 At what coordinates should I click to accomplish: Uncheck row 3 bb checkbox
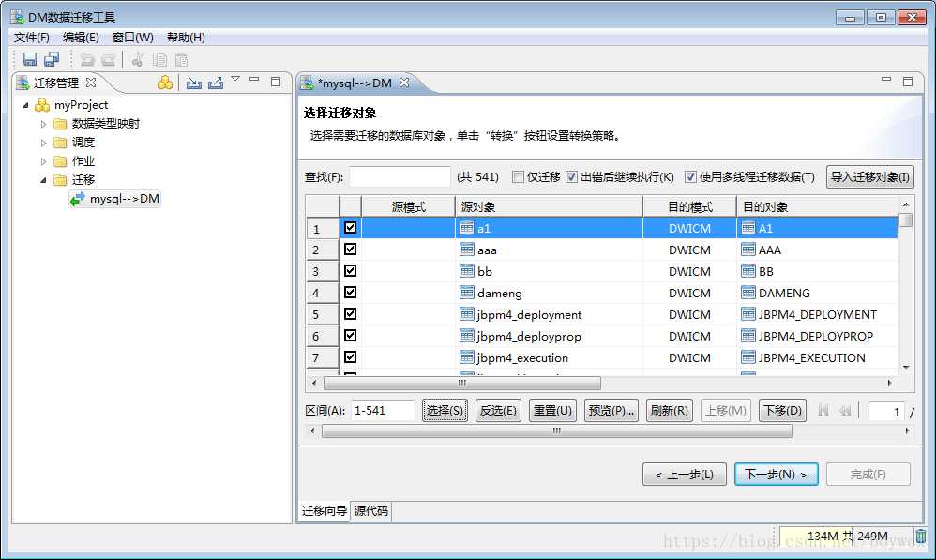coord(351,270)
